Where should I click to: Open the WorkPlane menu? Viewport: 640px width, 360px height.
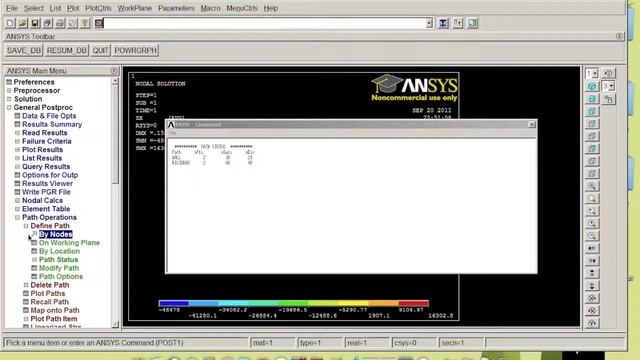pos(135,8)
